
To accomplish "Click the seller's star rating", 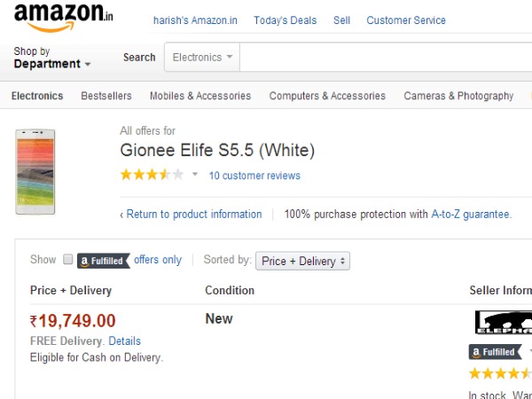I will click(x=499, y=373).
